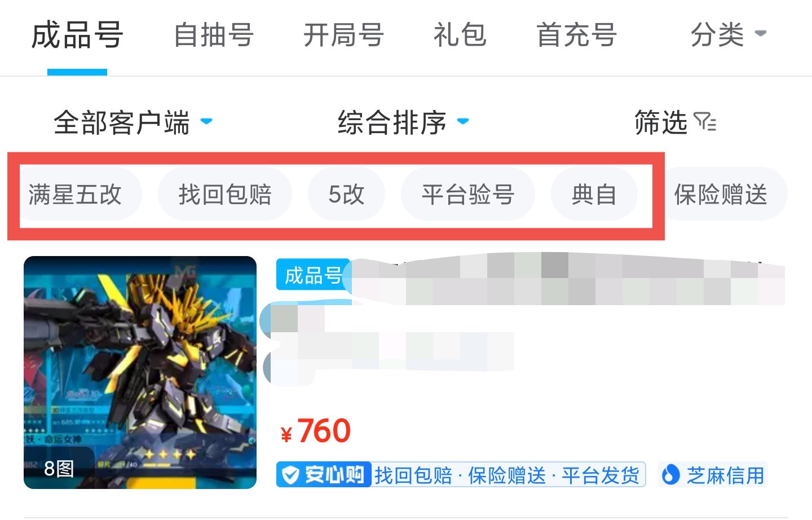Expand the 全部客户端 dropdown
The height and width of the screenshot is (520, 812).
click(x=133, y=122)
